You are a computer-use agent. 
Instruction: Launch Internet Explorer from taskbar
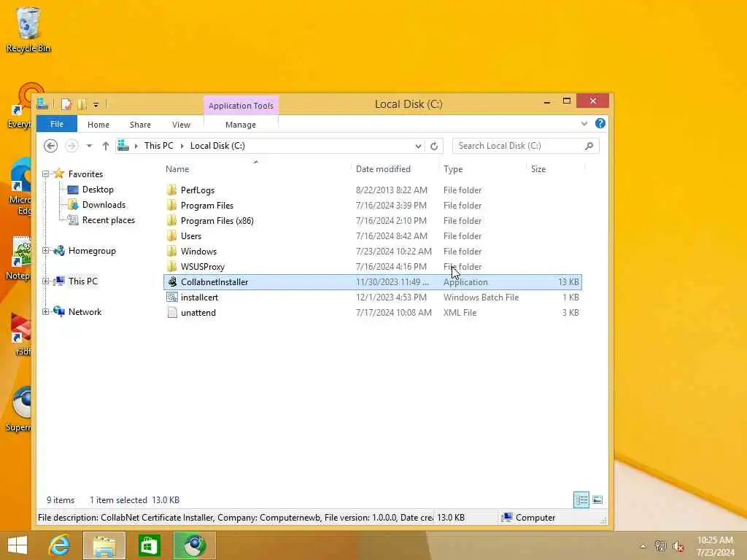click(x=59, y=545)
